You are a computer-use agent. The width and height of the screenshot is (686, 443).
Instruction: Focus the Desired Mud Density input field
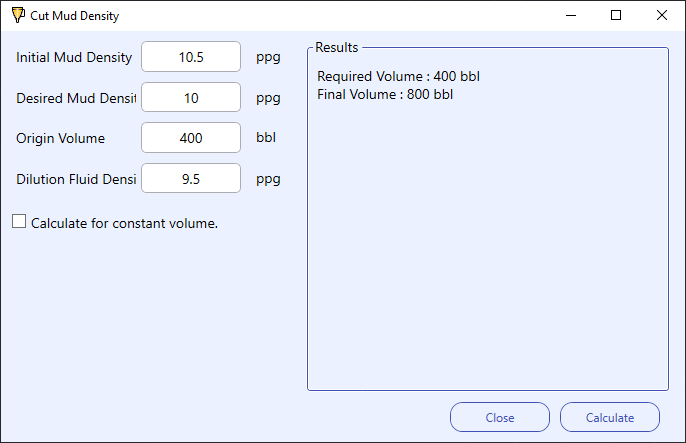point(191,98)
